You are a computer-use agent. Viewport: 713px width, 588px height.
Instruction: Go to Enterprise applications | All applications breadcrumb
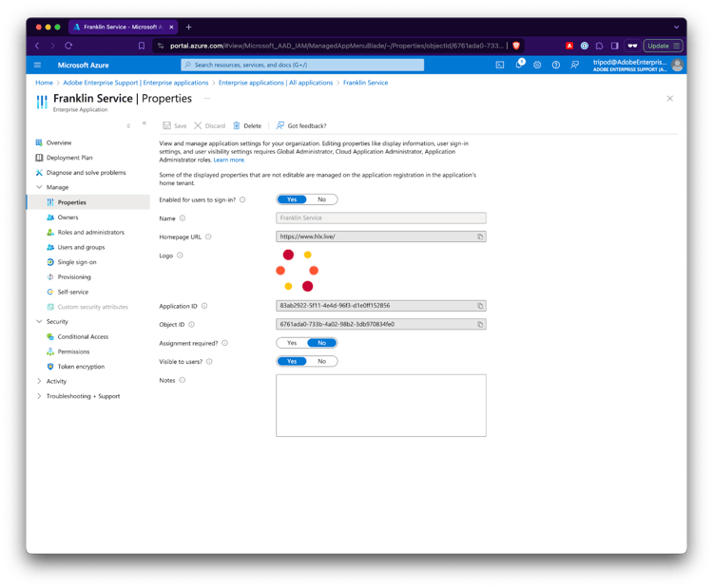tap(276, 83)
